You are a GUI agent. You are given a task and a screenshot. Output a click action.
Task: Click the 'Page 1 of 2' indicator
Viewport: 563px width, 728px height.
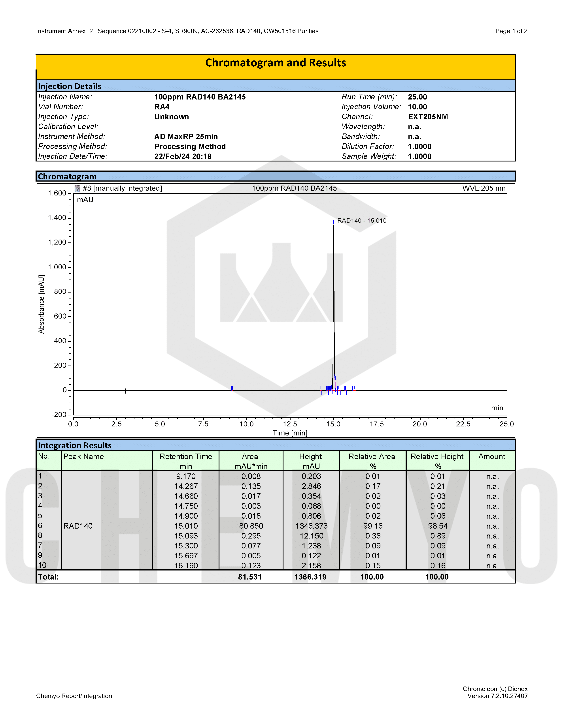511,31
